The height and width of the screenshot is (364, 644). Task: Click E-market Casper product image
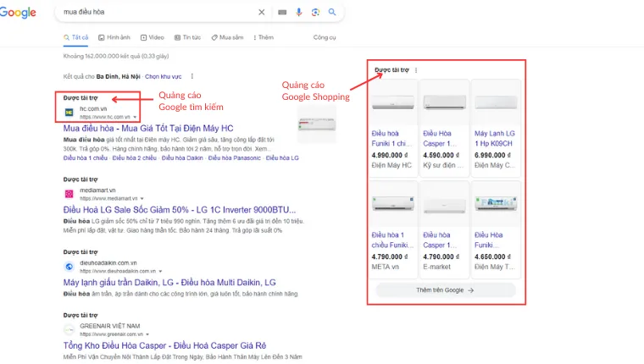tap(444, 204)
